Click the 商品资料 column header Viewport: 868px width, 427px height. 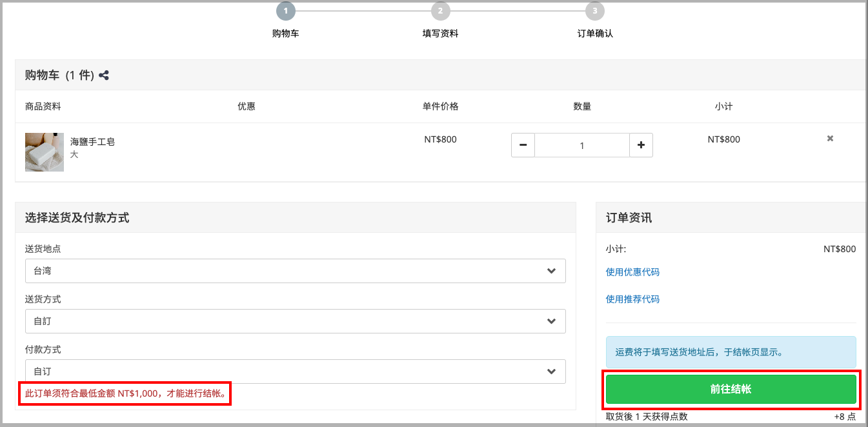[x=43, y=106]
